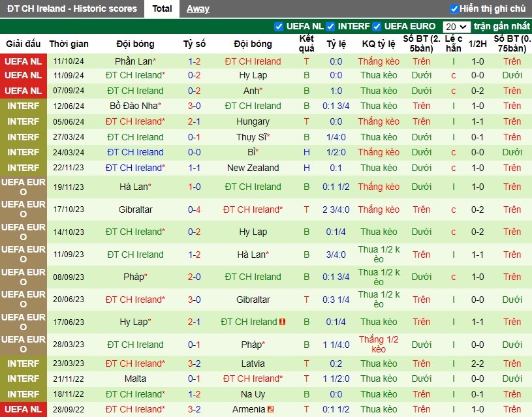Open Gibraltar team on 17/10/23
This screenshot has height=417, width=532.
[135, 209]
